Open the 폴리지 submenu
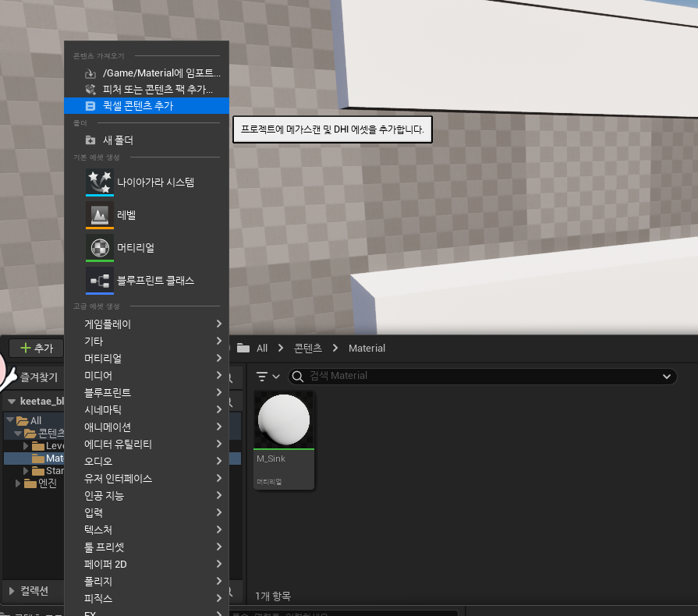Screen dimensions: 698x616 tap(147, 581)
